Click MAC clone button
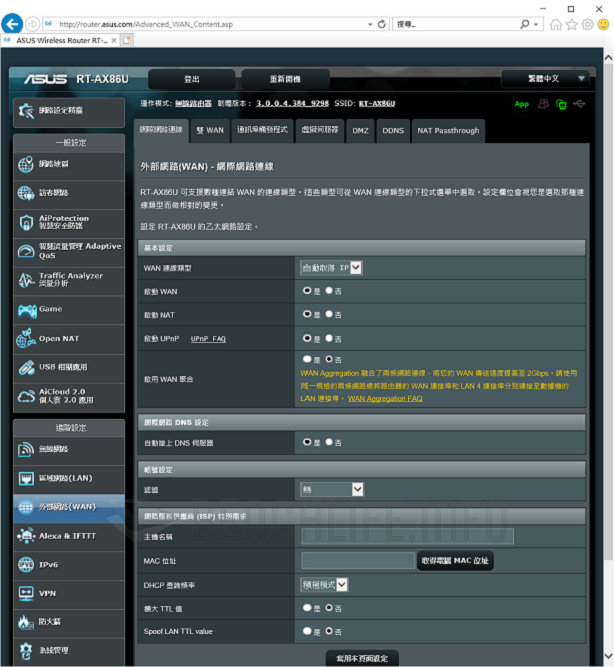The image size is (614, 667). click(x=455, y=561)
